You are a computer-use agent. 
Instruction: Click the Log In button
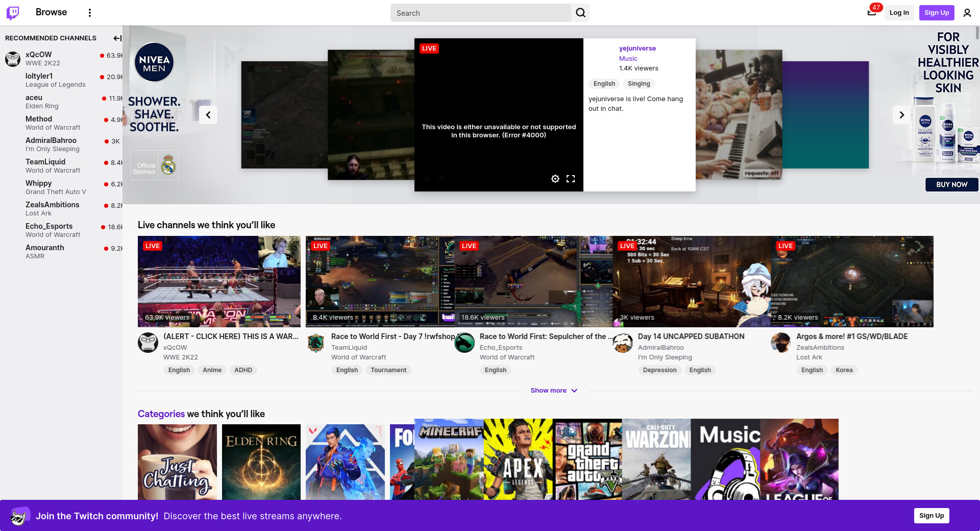pos(899,13)
